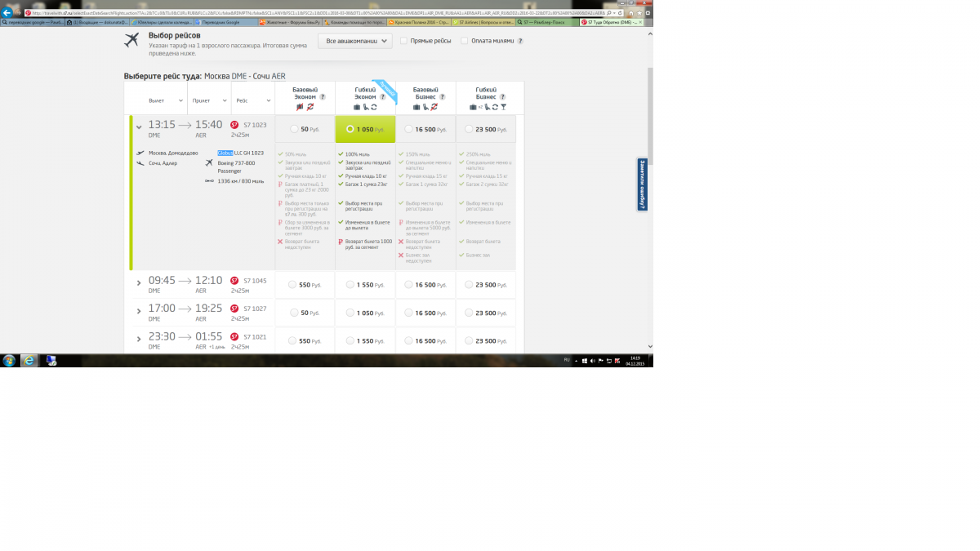Click seat icon under Базовый Бизнес
The width and height of the screenshot is (980, 551).
425,107
